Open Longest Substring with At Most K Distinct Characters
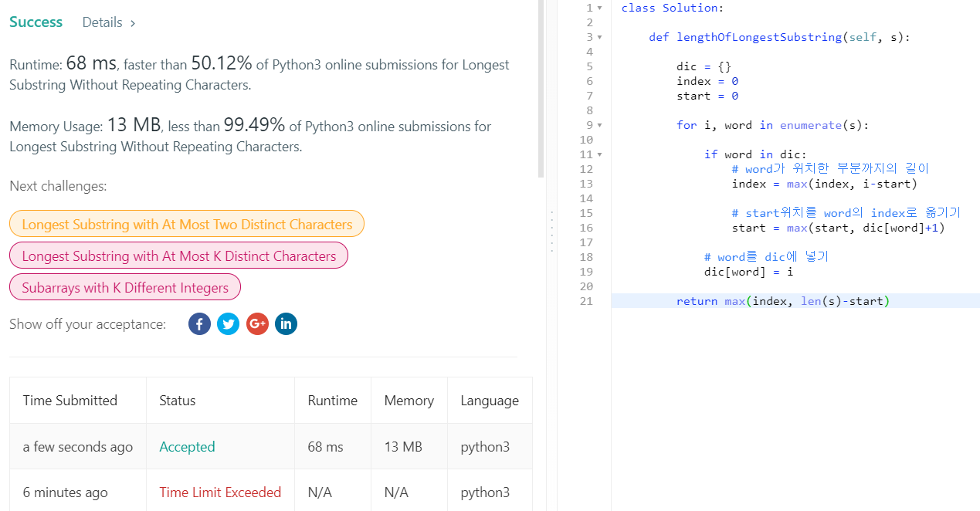The image size is (980, 511). pyautogui.click(x=179, y=255)
